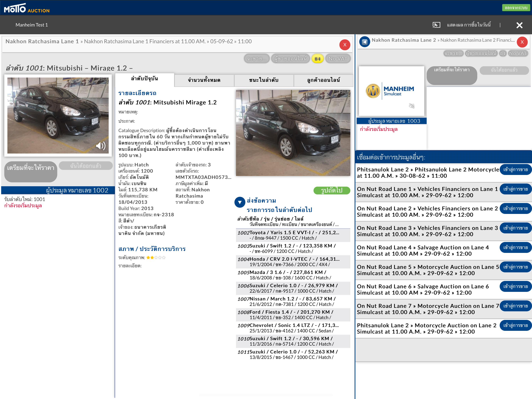
Task: Click the Motto Auction logo
Action: coord(26,8)
